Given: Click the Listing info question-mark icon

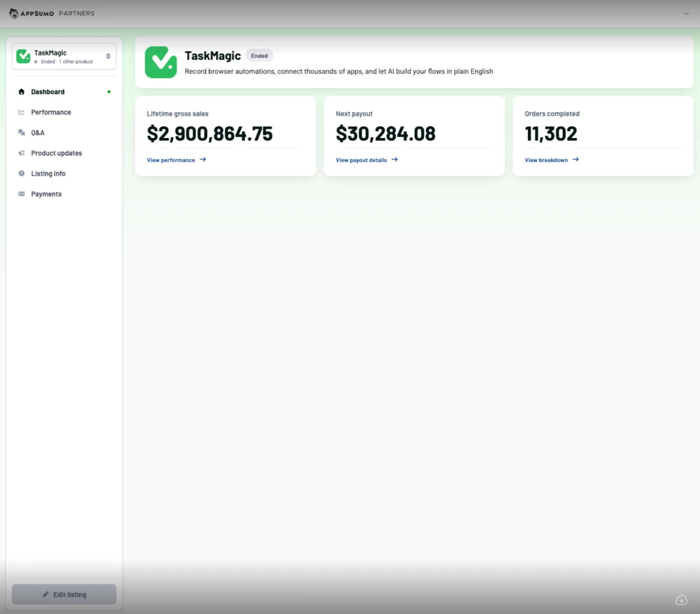Looking at the screenshot, I should [x=22, y=173].
